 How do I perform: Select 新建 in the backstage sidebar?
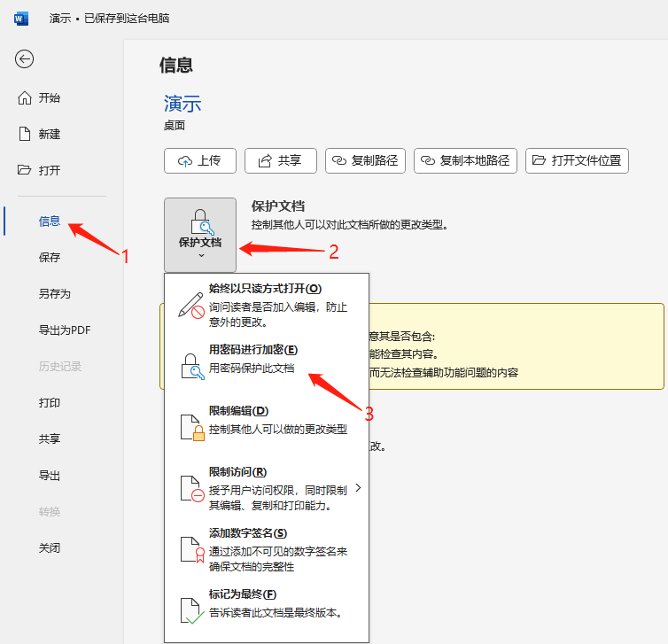pos(50,134)
